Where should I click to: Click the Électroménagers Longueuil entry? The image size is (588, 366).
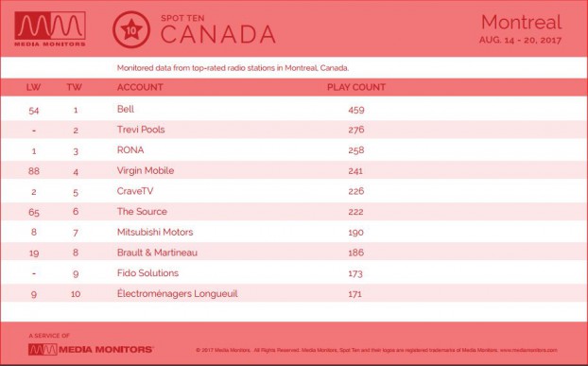[178, 293]
